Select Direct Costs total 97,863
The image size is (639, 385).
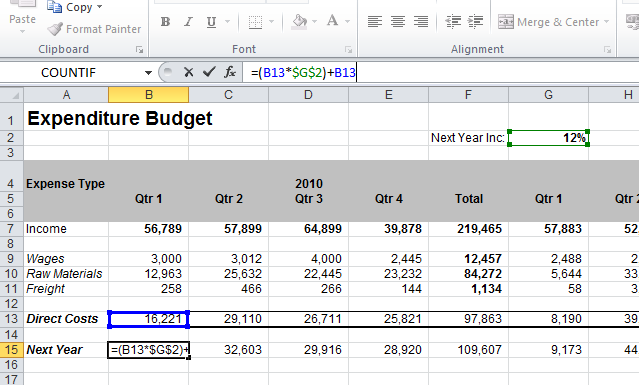point(469,319)
